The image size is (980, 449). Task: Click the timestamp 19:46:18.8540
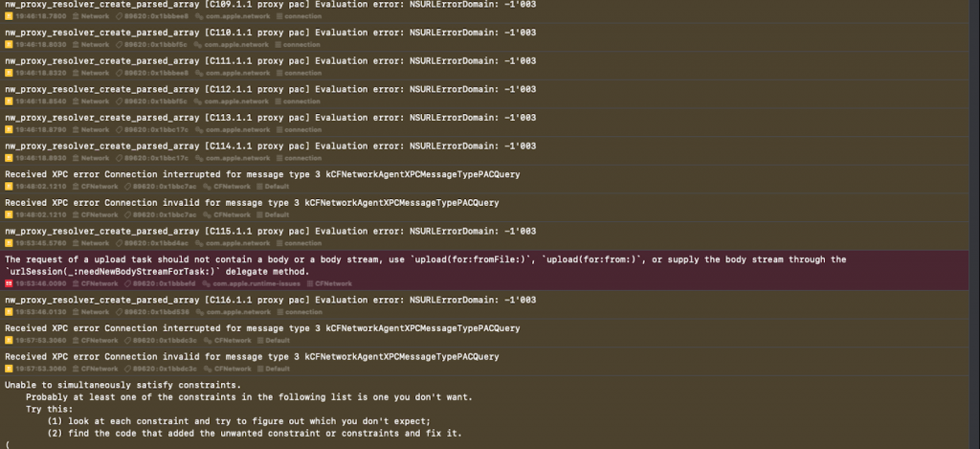39,101
